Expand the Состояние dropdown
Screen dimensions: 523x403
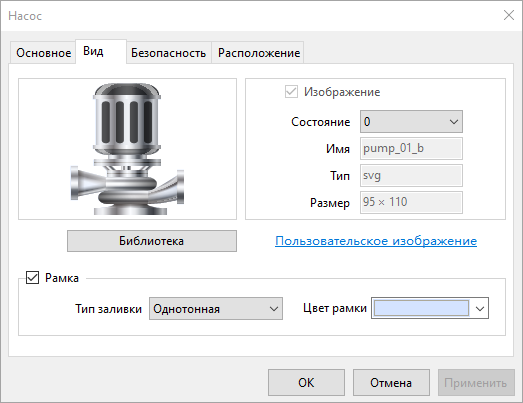point(411,122)
